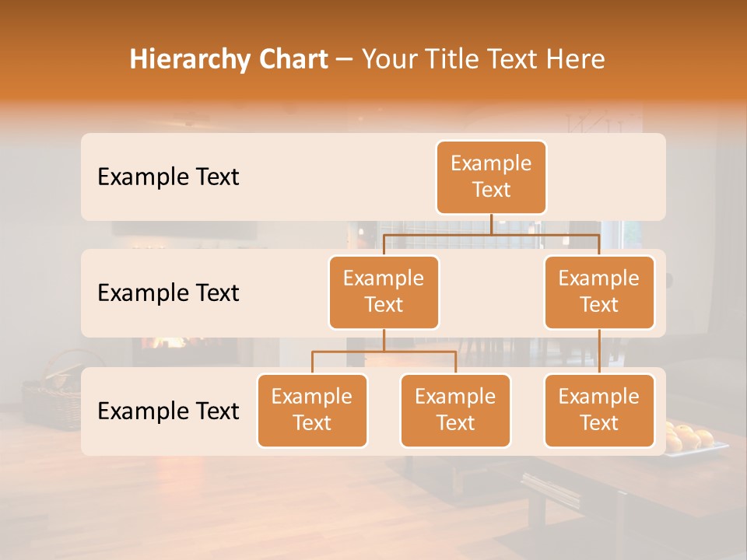This screenshot has width=747, height=560.
Task: Click the leftmost bottom Example Text box
Action: [x=312, y=411]
